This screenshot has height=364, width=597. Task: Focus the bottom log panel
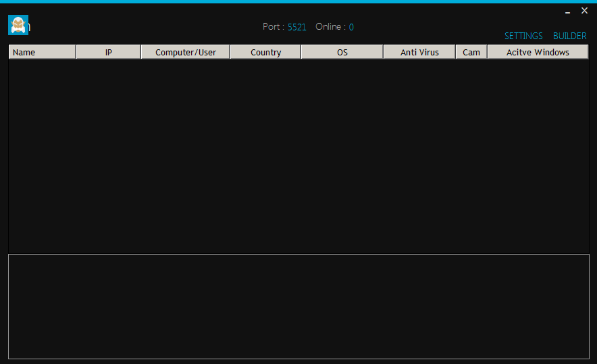298,306
